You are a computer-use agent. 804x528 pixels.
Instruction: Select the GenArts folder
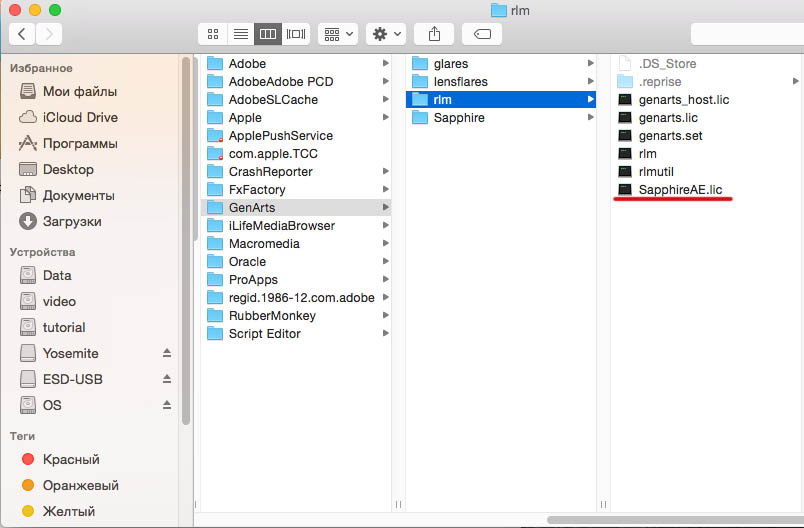coord(296,208)
